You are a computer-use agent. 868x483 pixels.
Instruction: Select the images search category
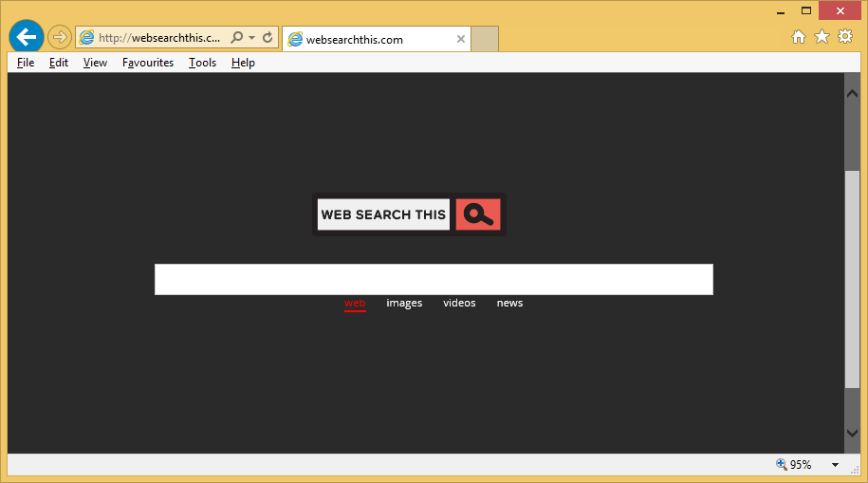point(404,303)
